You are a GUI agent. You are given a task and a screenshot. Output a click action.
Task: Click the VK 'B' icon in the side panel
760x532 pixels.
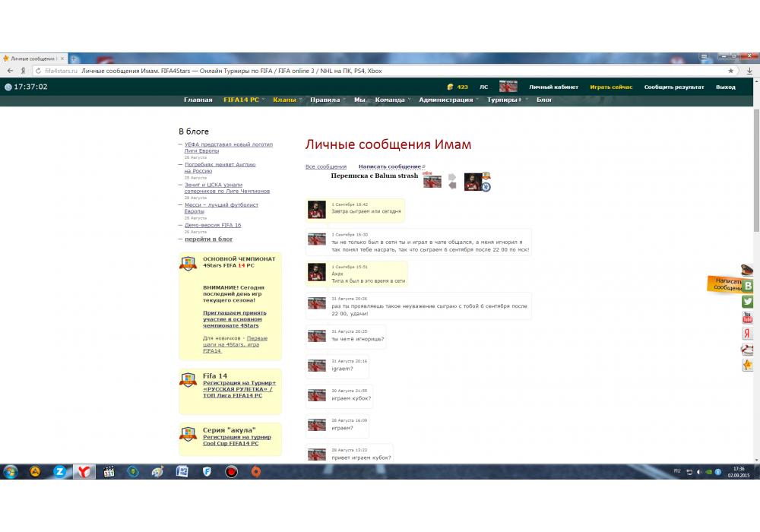(748, 286)
